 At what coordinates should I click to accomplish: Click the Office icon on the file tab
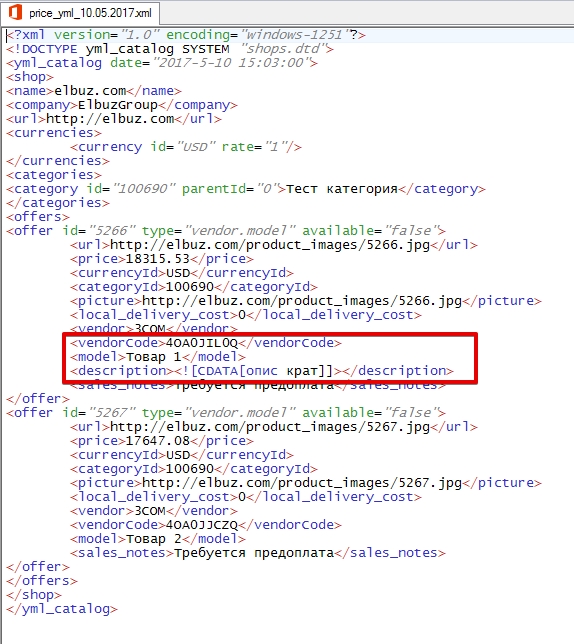tap(15, 12)
